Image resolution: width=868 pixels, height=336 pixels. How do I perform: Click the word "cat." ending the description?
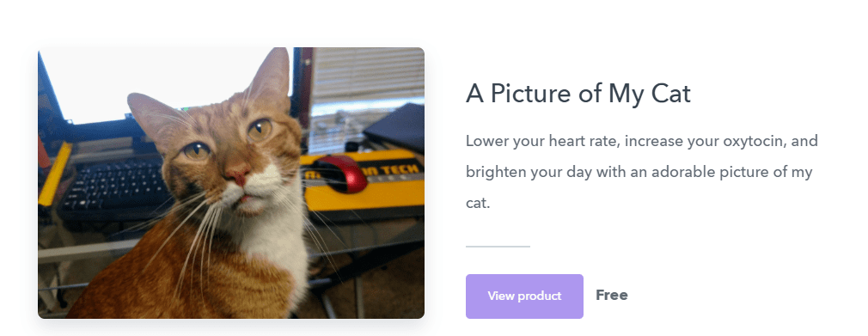478,203
